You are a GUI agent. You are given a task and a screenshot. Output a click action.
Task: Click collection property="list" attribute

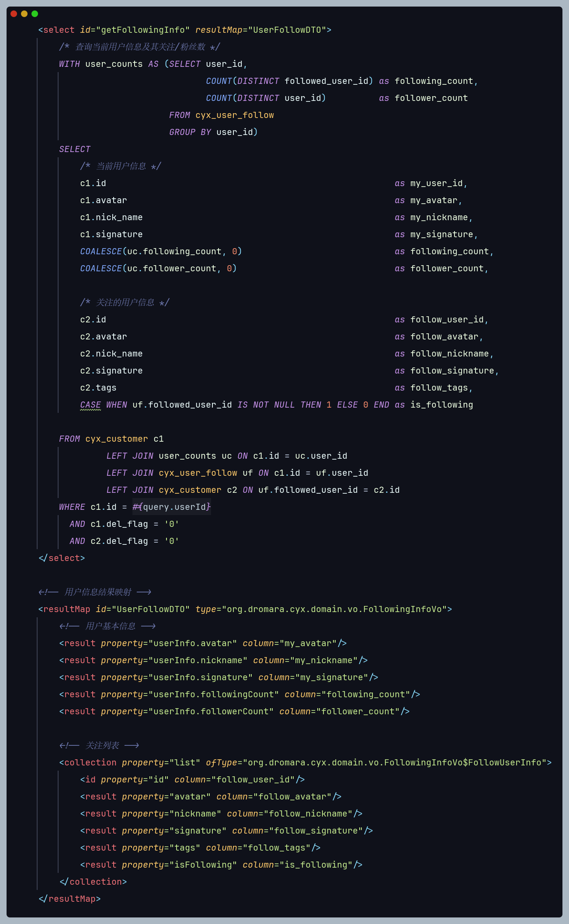coord(161,762)
